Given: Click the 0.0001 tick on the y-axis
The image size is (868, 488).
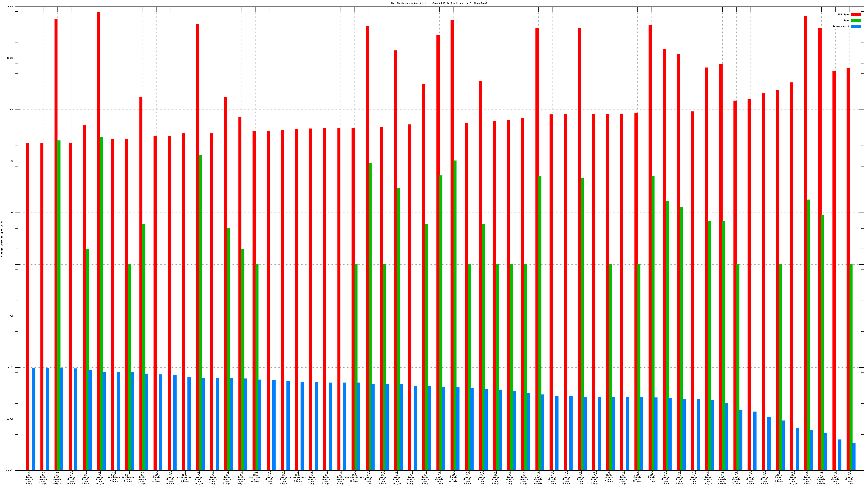Looking at the screenshot, I should tap(10, 470).
